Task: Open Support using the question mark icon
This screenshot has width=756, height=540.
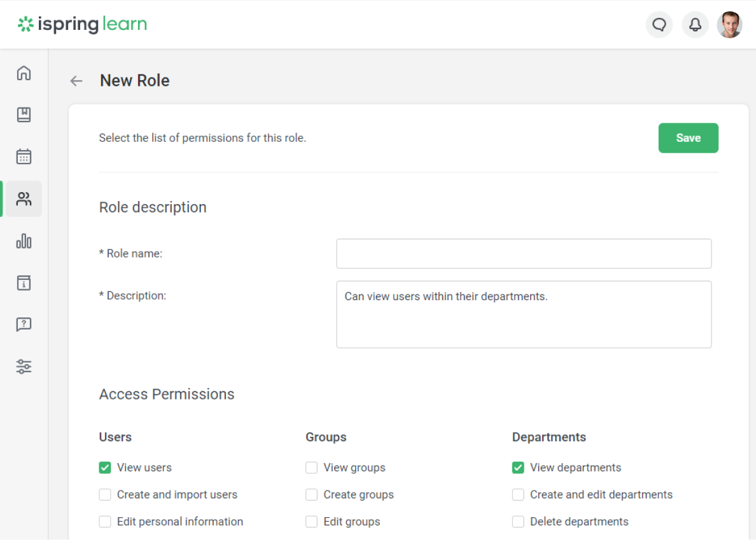Action: (x=24, y=324)
